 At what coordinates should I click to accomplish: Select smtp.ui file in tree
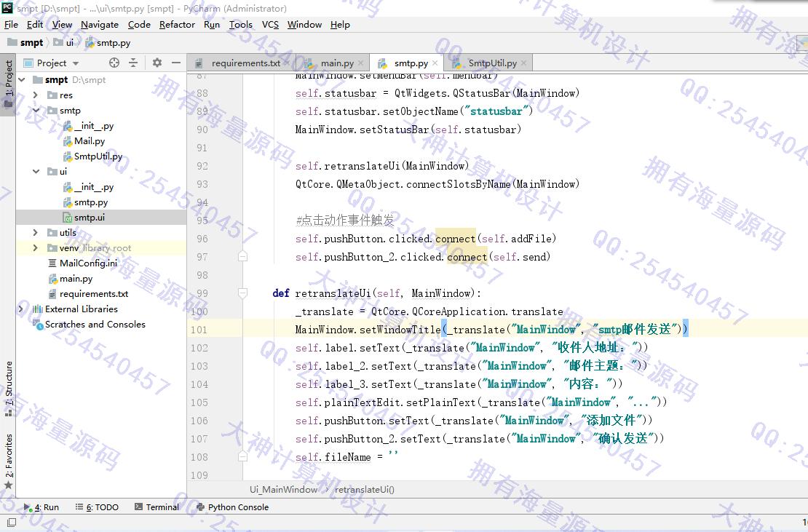pos(89,218)
